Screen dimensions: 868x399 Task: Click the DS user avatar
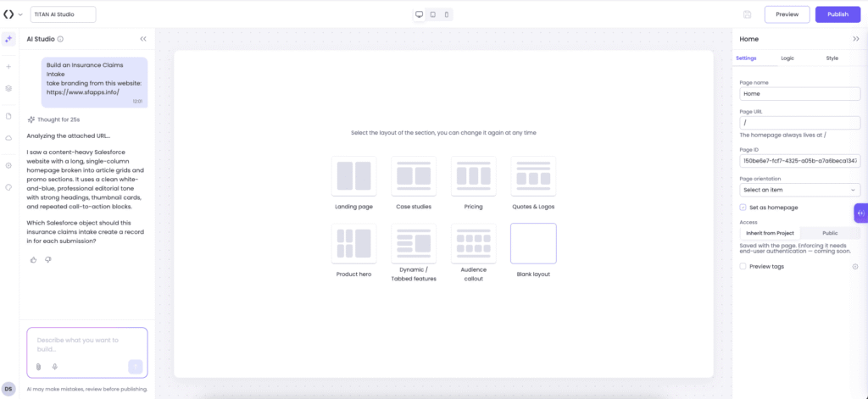(8, 389)
